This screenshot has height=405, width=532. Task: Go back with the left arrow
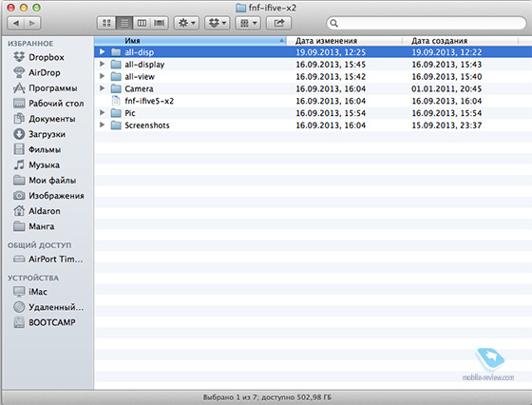coord(15,23)
